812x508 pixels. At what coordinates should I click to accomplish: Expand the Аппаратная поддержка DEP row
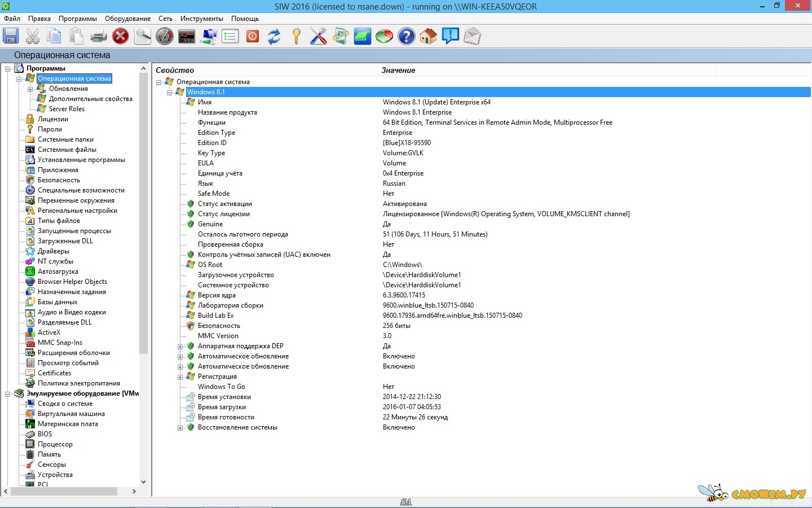(180, 347)
